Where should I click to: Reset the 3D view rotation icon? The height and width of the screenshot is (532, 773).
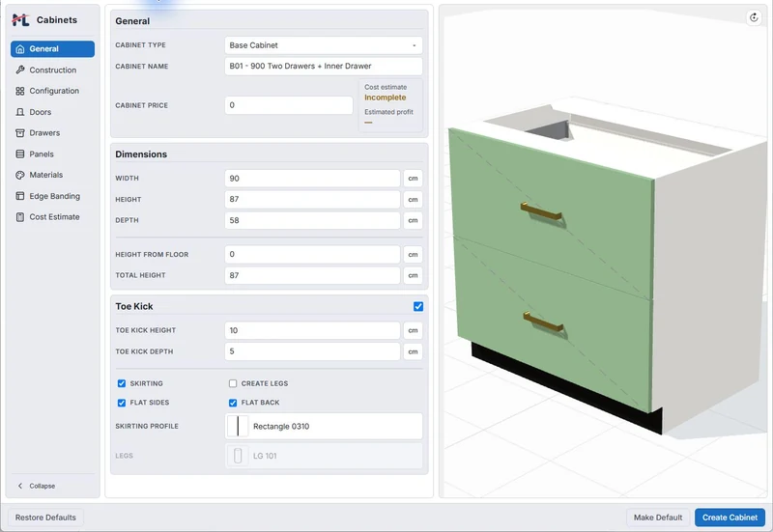coord(754,17)
